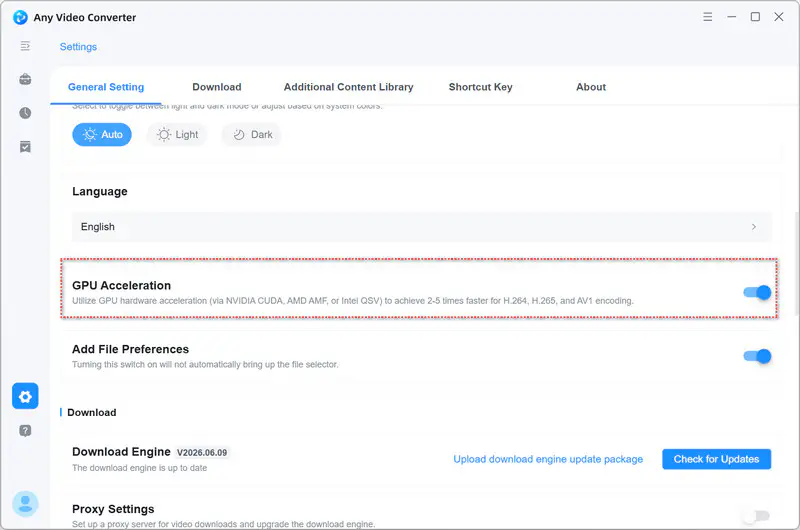Click the Proxy Settings heading
The height and width of the screenshot is (530, 800).
click(113, 509)
